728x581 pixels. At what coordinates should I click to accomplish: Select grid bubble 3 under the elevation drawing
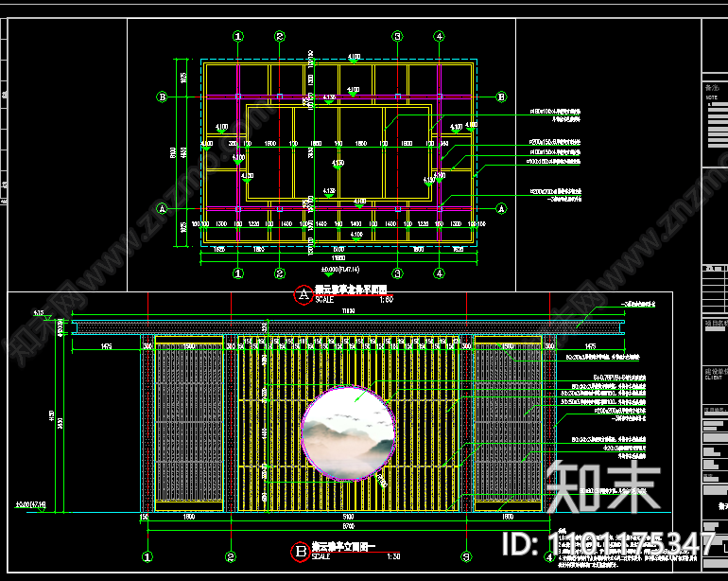pyautogui.click(x=467, y=556)
